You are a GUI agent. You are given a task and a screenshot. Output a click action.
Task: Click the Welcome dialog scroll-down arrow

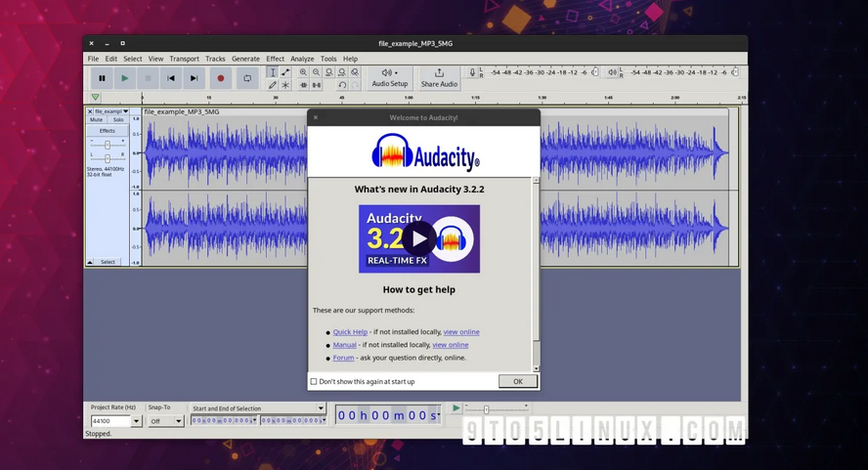536,368
